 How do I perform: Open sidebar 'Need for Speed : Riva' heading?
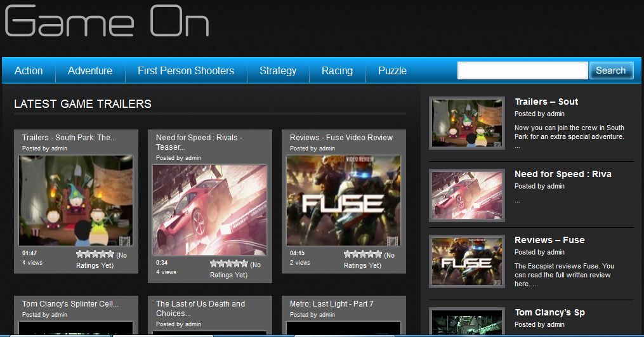click(563, 175)
